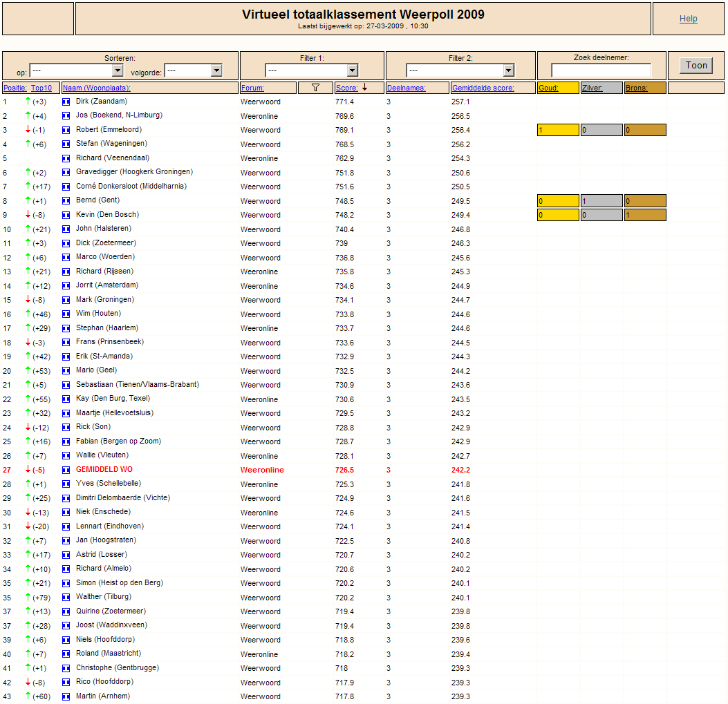728x704 pixels.
Task: Click the blue icon next to Robert (Emmeloord)
Action: pos(66,130)
